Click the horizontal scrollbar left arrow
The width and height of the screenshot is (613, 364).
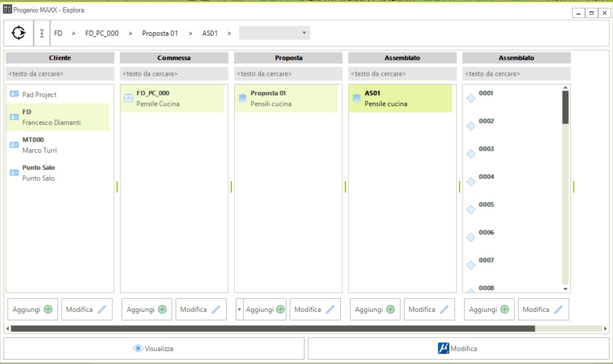[x=7, y=328]
